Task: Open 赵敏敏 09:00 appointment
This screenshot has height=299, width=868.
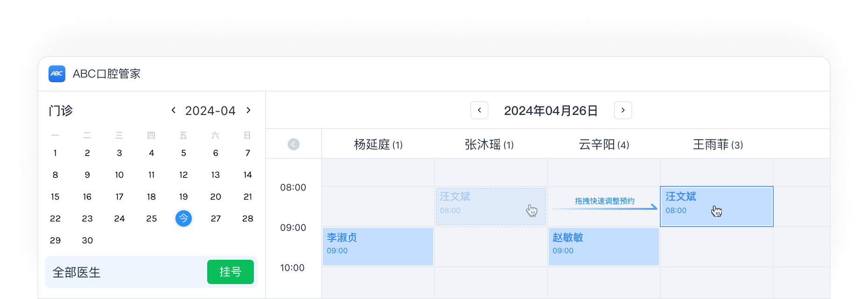Action: [604, 246]
